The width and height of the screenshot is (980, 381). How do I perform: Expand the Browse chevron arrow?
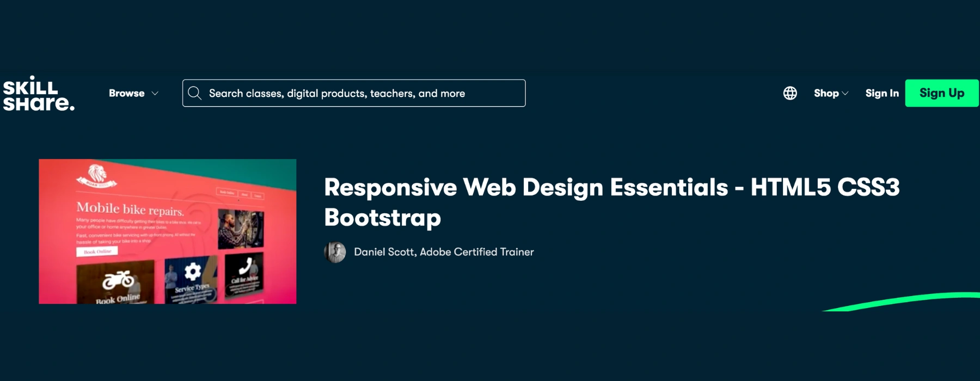[155, 94]
